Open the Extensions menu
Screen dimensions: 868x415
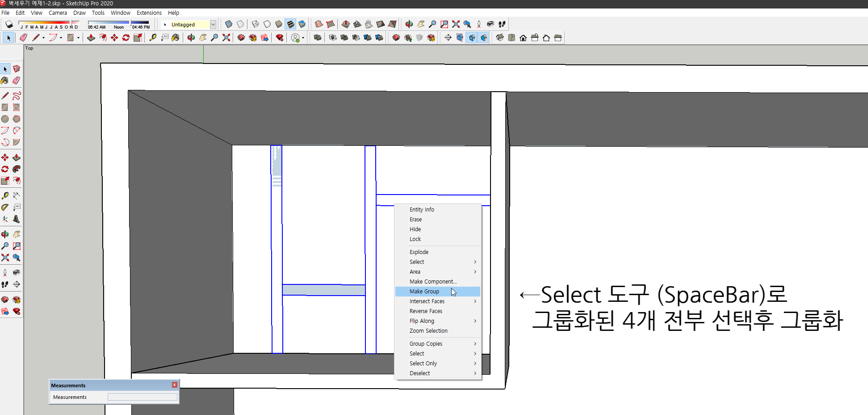click(x=149, y=13)
